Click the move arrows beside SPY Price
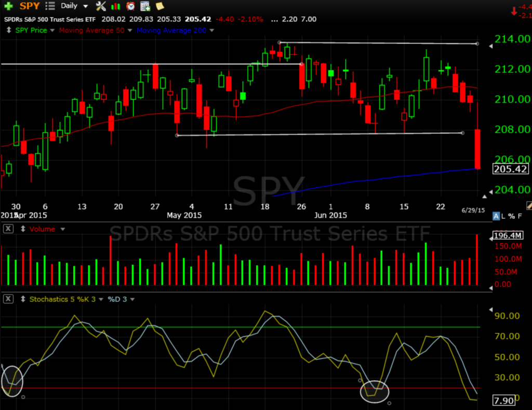Image resolution: width=532 pixels, height=410 pixels. click(x=9, y=30)
